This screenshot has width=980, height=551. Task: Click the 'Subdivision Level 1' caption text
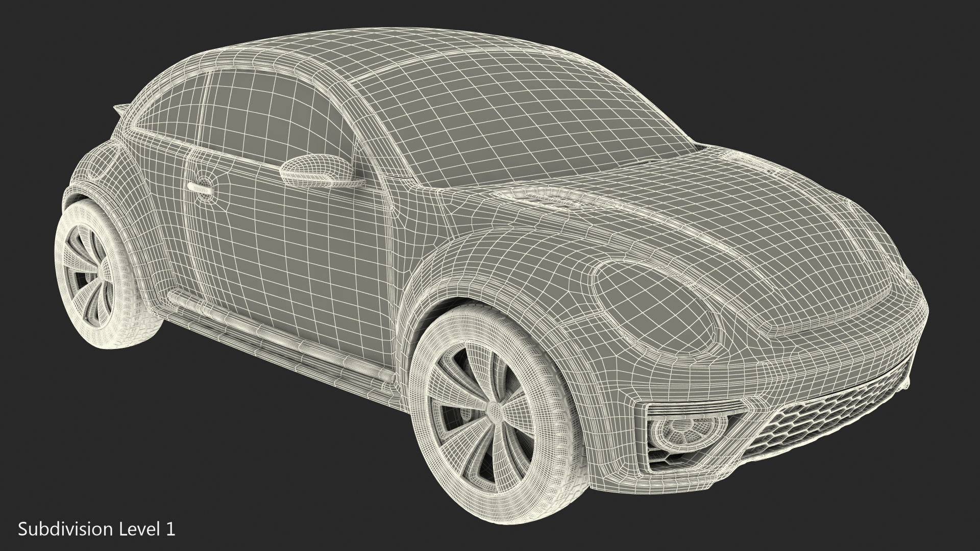pos(97,529)
